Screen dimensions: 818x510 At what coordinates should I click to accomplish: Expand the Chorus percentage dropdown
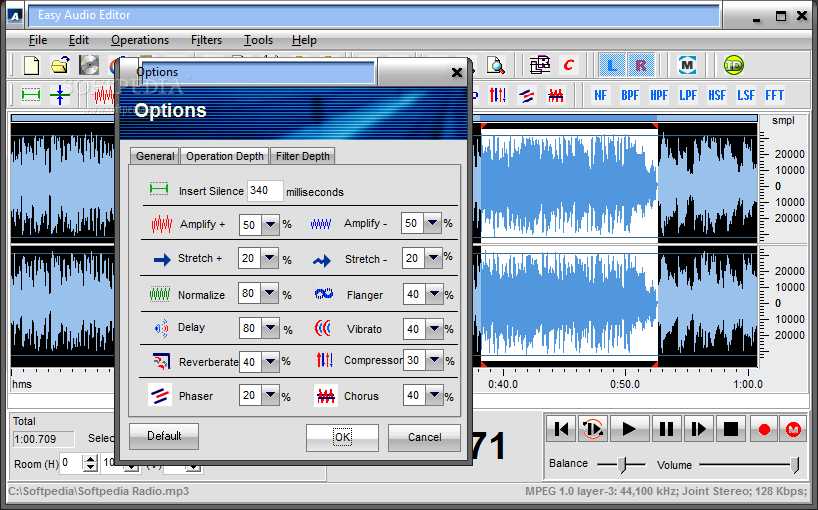coord(435,396)
